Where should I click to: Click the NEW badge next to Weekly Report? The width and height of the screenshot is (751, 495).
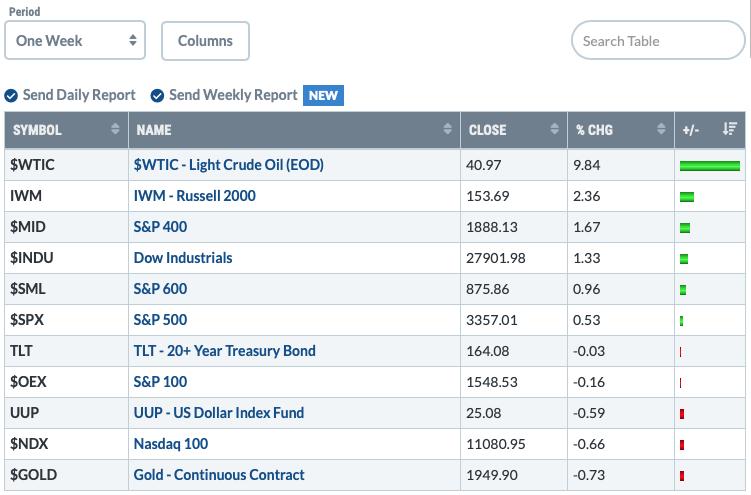(x=323, y=95)
